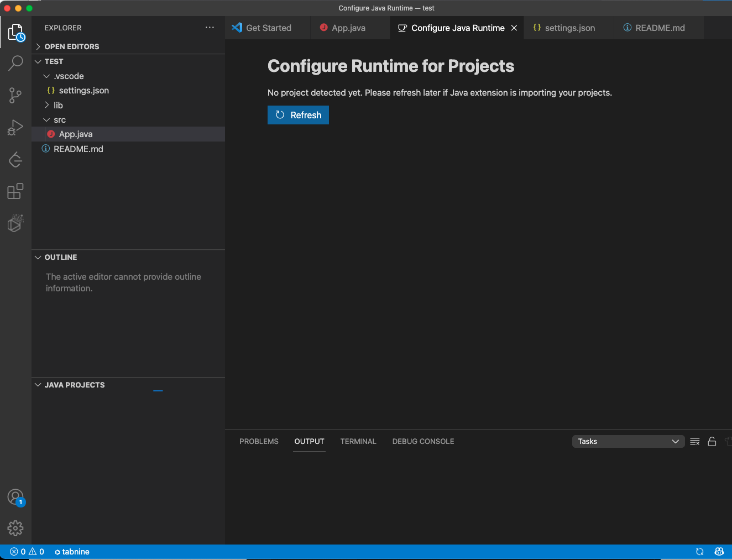This screenshot has width=732, height=560.
Task: Open the Accounts icon with badge
Action: coord(15,497)
